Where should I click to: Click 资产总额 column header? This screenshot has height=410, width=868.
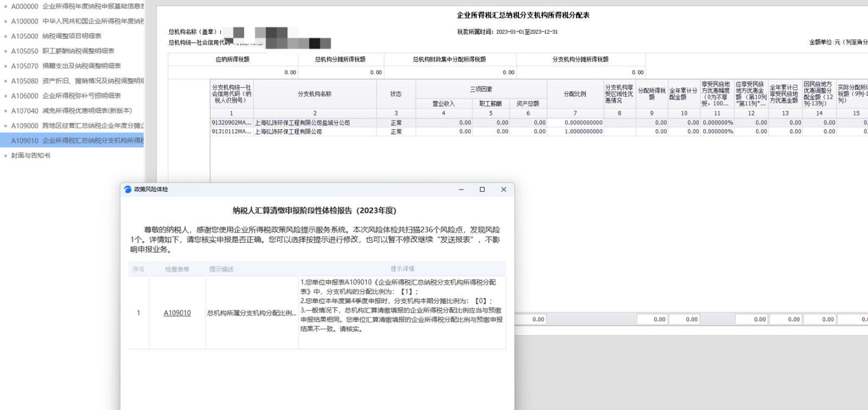pyautogui.click(x=528, y=104)
